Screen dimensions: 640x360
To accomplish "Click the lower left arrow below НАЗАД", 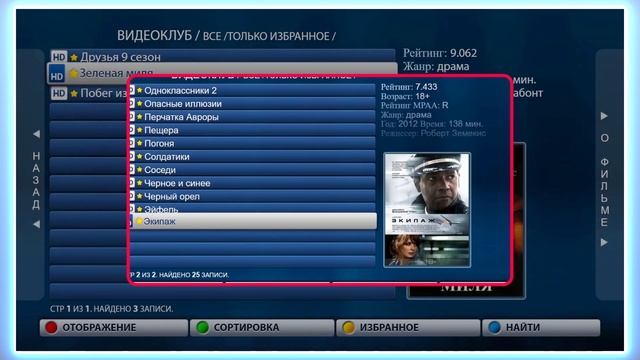I will pyautogui.click(x=36, y=224).
